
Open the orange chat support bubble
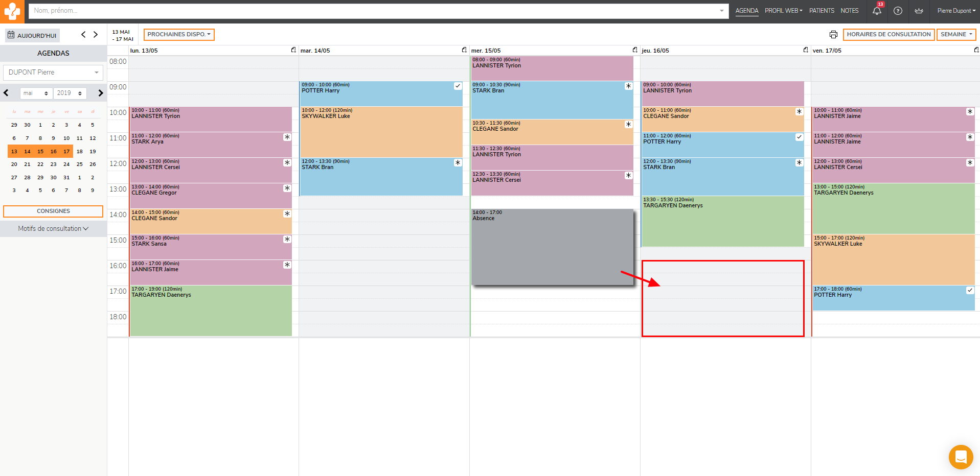pyautogui.click(x=961, y=457)
